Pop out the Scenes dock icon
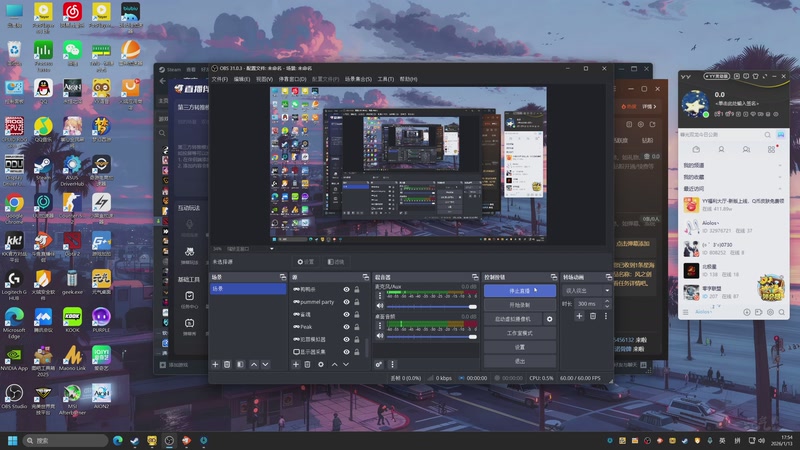The width and height of the screenshot is (800, 450). (283, 277)
